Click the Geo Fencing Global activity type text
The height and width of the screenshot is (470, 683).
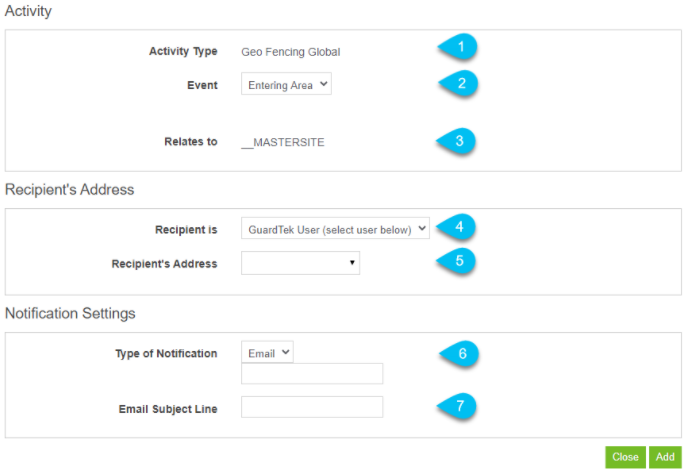(x=291, y=52)
